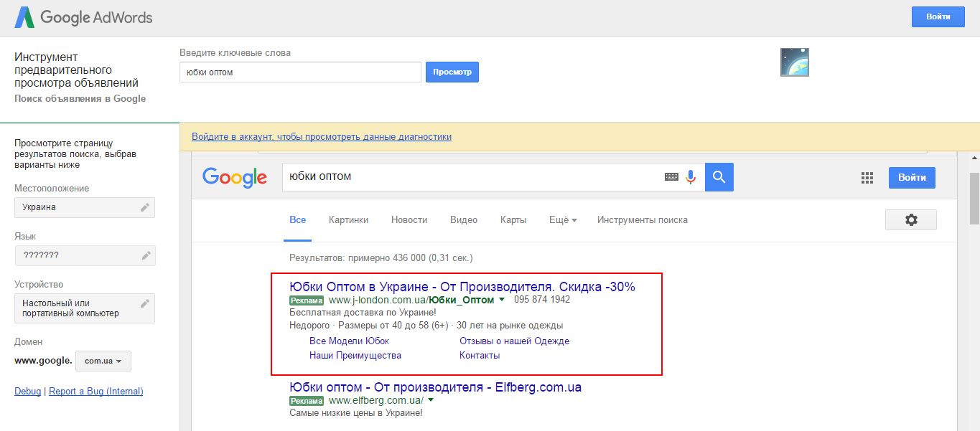Viewport: 980px width, 431px height.
Task: Click text Бесплатная доставка по Украине!
Action: point(363,313)
